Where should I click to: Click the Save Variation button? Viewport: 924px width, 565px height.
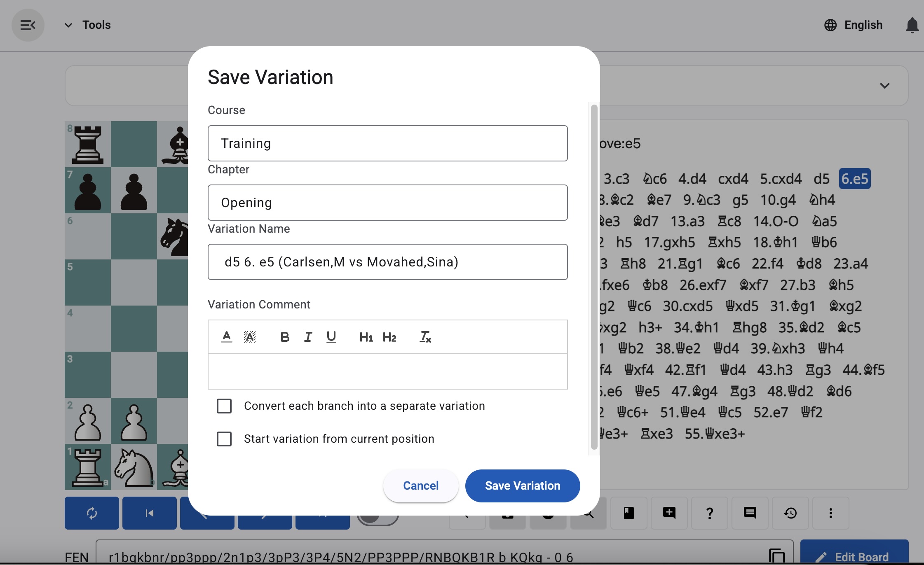click(x=522, y=486)
